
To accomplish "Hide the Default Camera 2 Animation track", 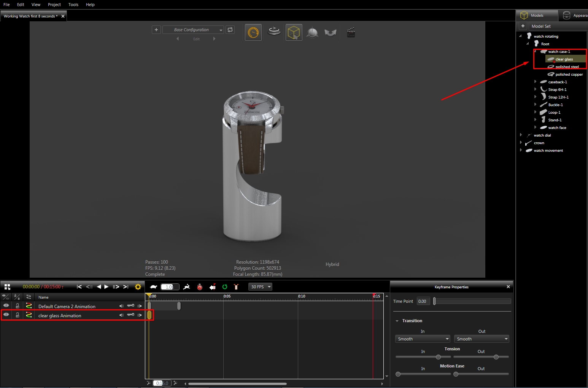I will coord(6,306).
